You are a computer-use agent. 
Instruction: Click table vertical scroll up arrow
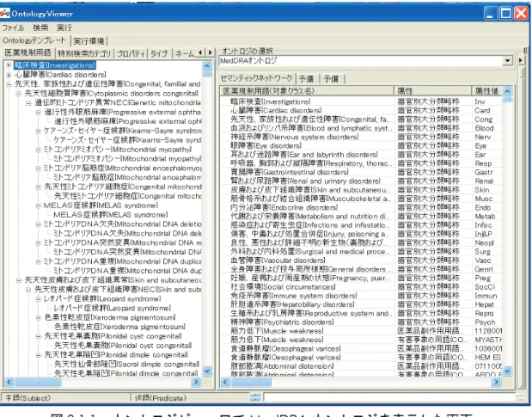pyautogui.click(x=507, y=91)
